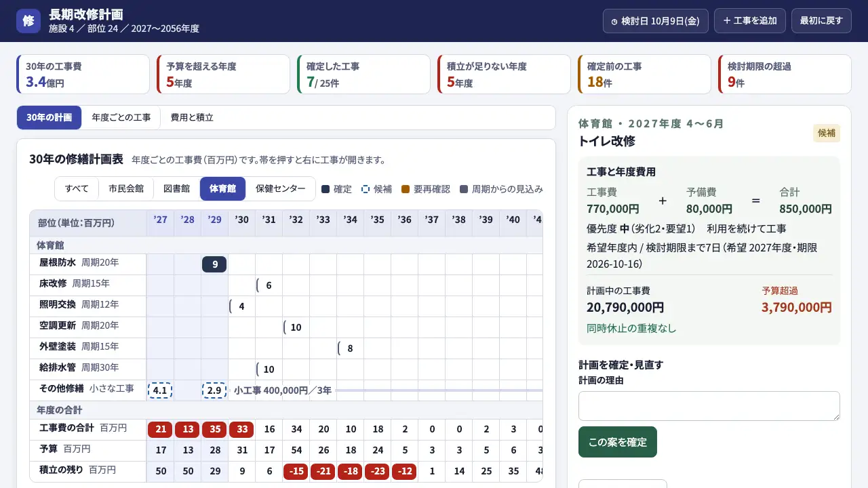Click the 30年の工事費 summary card
868x488 pixels.
point(83,75)
